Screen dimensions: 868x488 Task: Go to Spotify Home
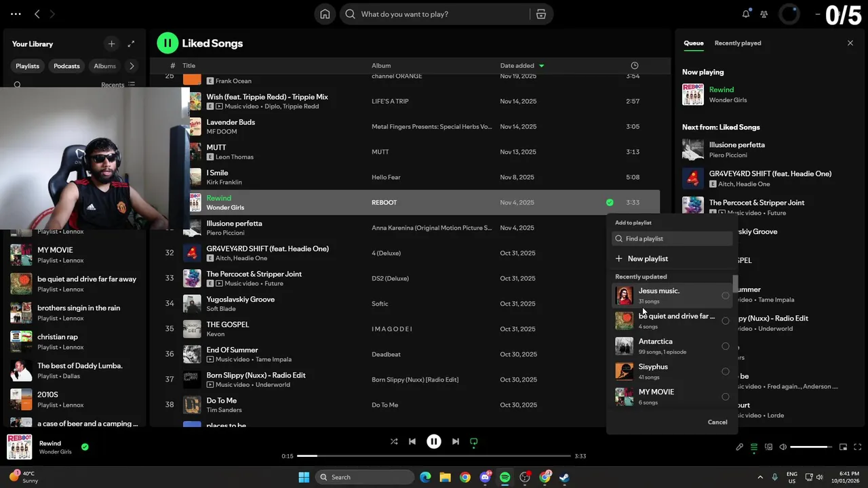[325, 14]
